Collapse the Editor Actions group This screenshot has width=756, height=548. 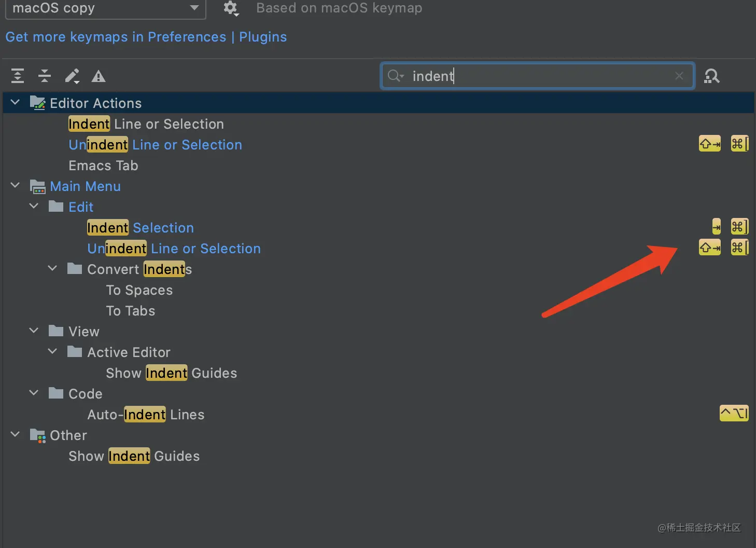pyautogui.click(x=15, y=103)
